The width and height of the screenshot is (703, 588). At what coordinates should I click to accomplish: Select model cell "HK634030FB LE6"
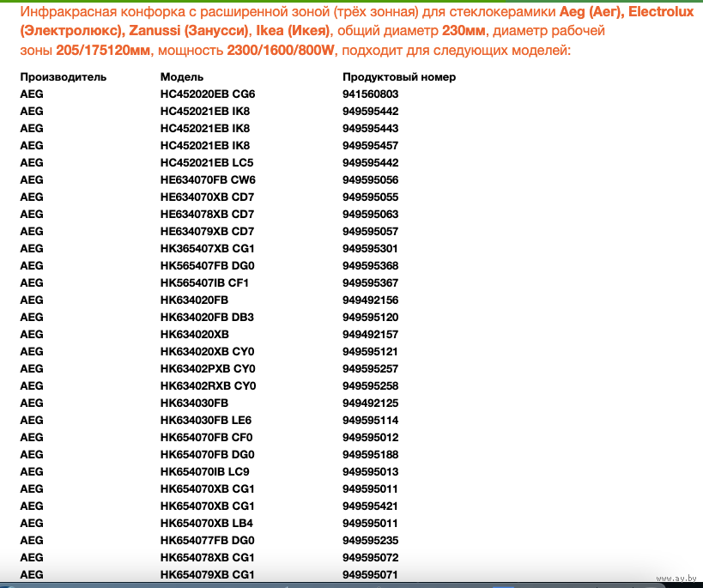(x=206, y=421)
